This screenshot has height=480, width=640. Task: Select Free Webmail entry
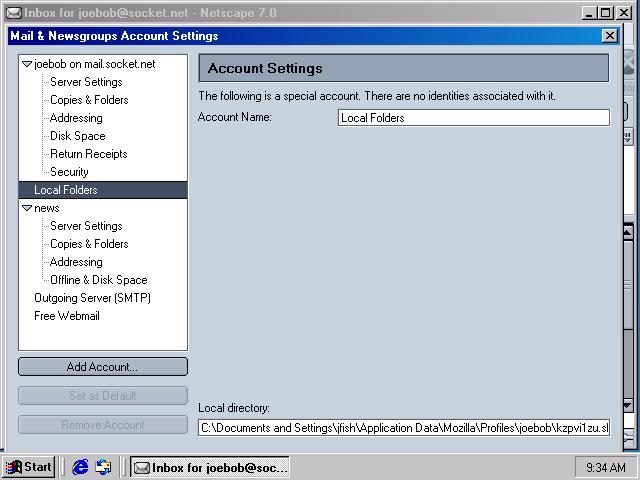tap(67, 316)
